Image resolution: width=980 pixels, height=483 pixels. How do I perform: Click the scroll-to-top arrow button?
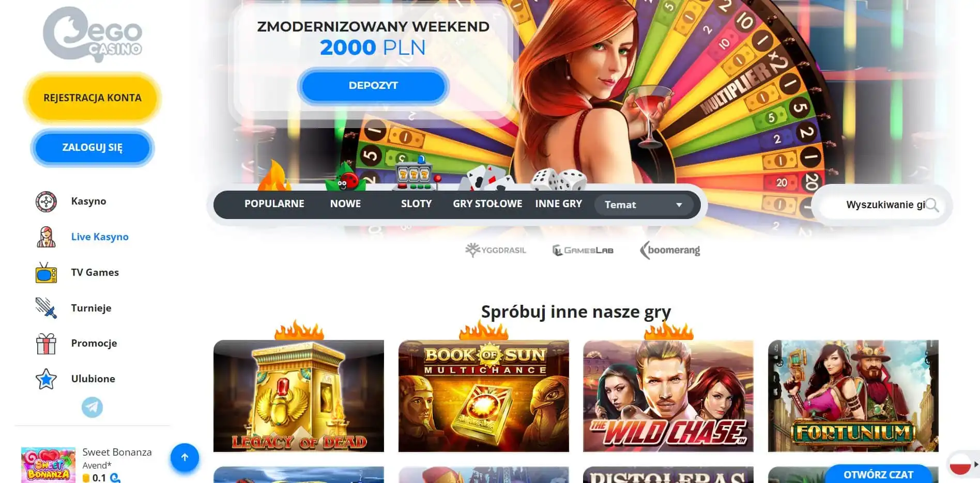pos(185,457)
